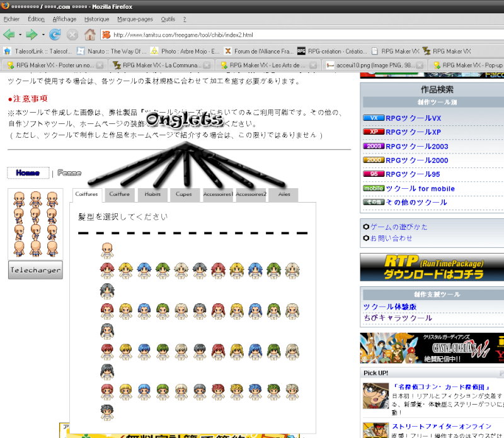504x438 pixels.
Task: Open the ツクール体験版 link
Action: tap(390, 306)
